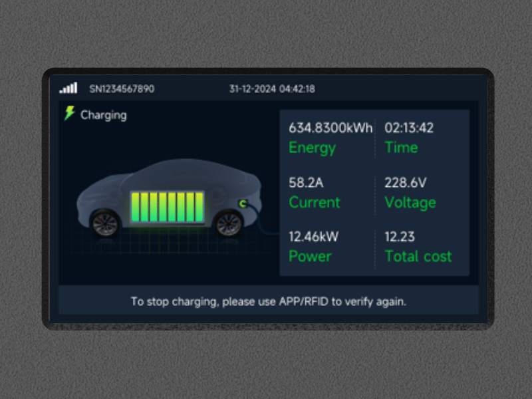Viewport: 532px width, 399px height.
Task: Click the 02:13:42 elapsed time value
Action: [x=409, y=128]
